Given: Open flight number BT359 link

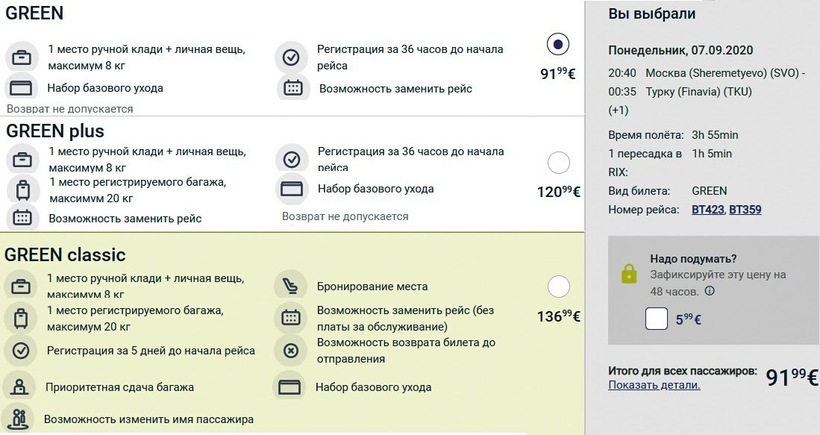Looking at the screenshot, I should [x=746, y=209].
